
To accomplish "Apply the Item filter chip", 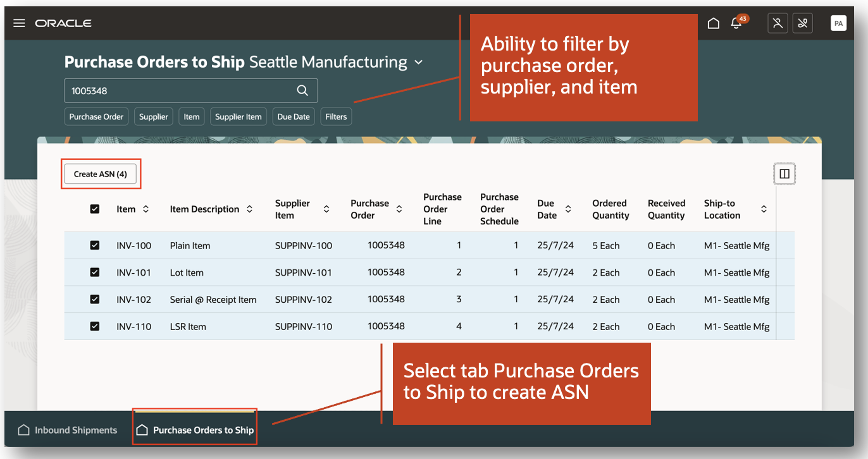I will (x=192, y=116).
